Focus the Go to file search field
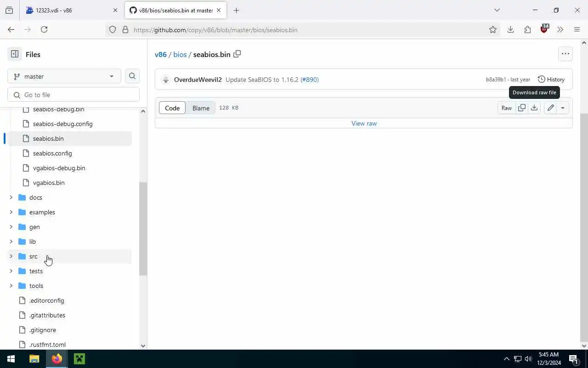The height and width of the screenshot is (368, 588). click(73, 95)
